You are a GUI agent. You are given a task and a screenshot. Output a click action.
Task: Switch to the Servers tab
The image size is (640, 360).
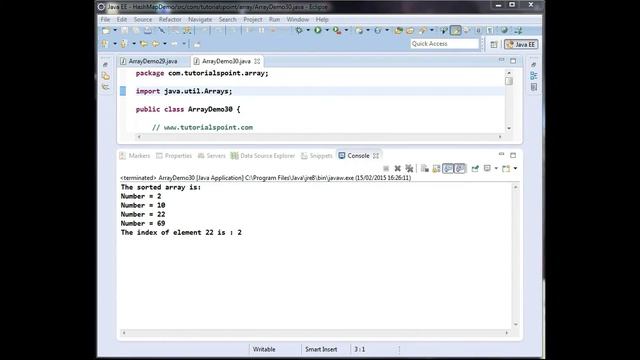click(211, 156)
